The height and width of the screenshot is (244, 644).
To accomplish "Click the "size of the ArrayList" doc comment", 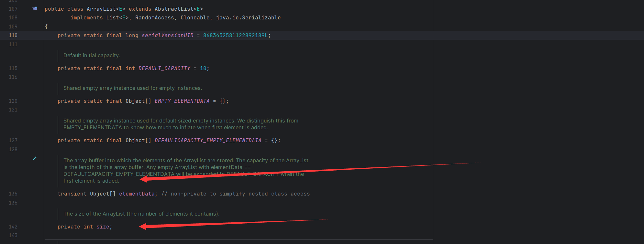I will 141,214.
